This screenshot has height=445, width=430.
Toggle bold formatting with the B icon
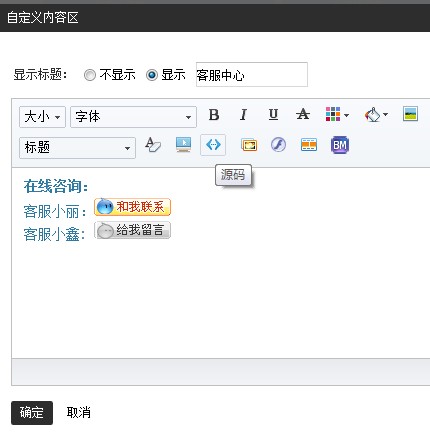pos(214,115)
